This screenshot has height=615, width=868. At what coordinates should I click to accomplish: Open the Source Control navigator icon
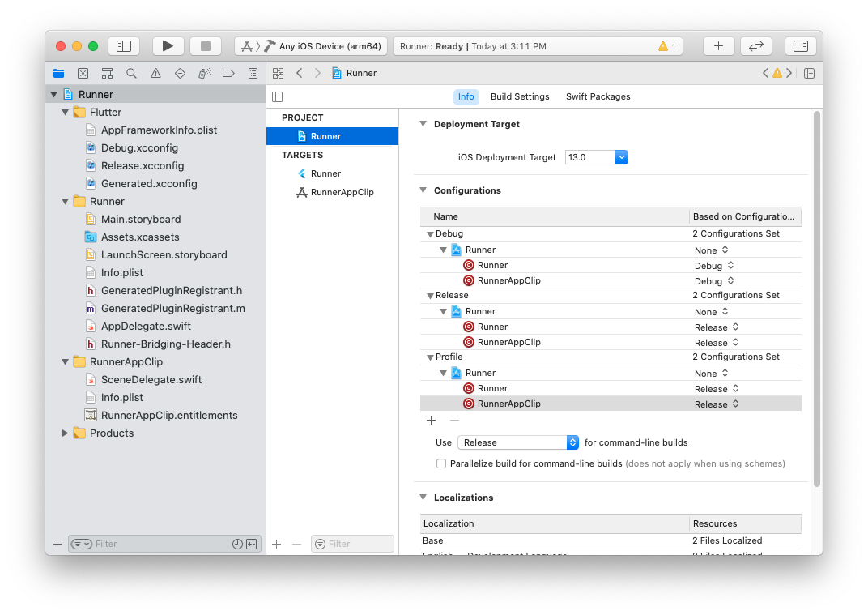coord(83,73)
